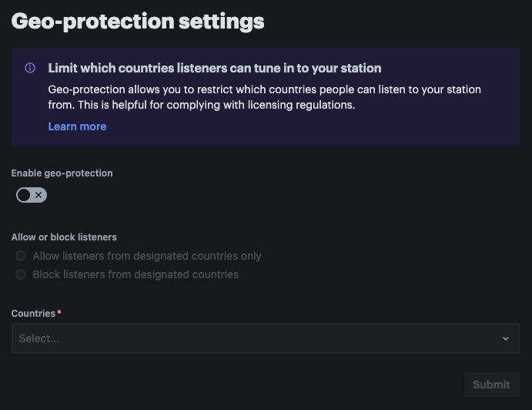Image resolution: width=532 pixels, height=410 pixels.
Task: Toggle the Enable geo-protection switch
Action: click(x=32, y=196)
